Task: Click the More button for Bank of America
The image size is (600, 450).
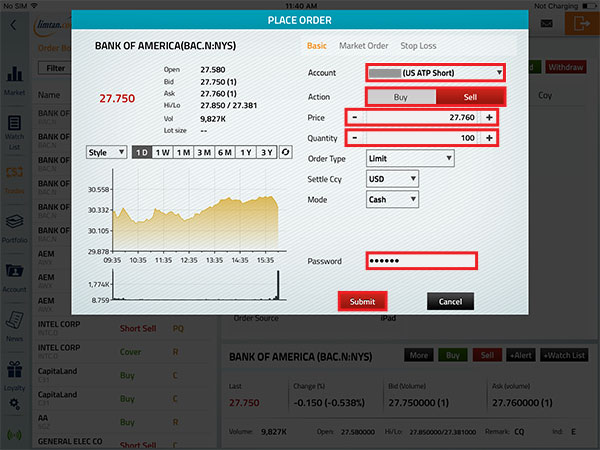Action: point(419,355)
